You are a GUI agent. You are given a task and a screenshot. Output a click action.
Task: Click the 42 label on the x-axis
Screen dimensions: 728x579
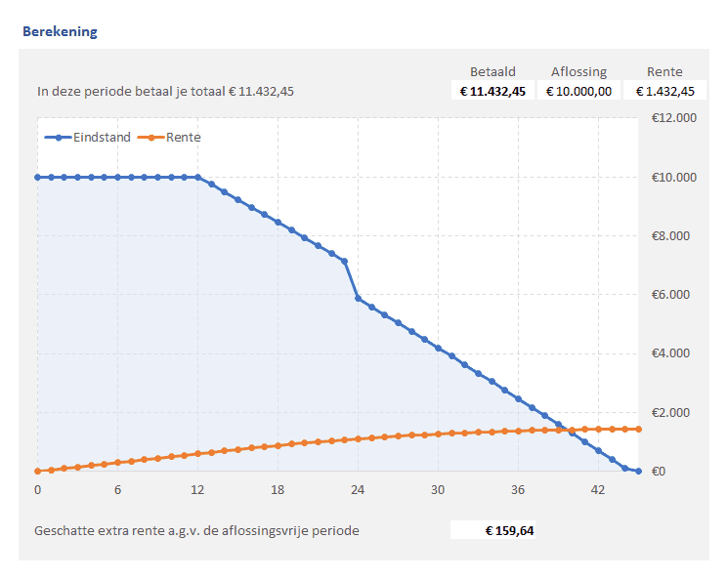[598, 489]
